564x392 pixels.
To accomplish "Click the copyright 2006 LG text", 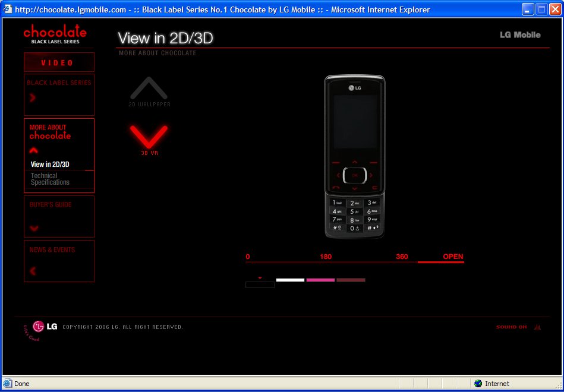I will pyautogui.click(x=123, y=327).
